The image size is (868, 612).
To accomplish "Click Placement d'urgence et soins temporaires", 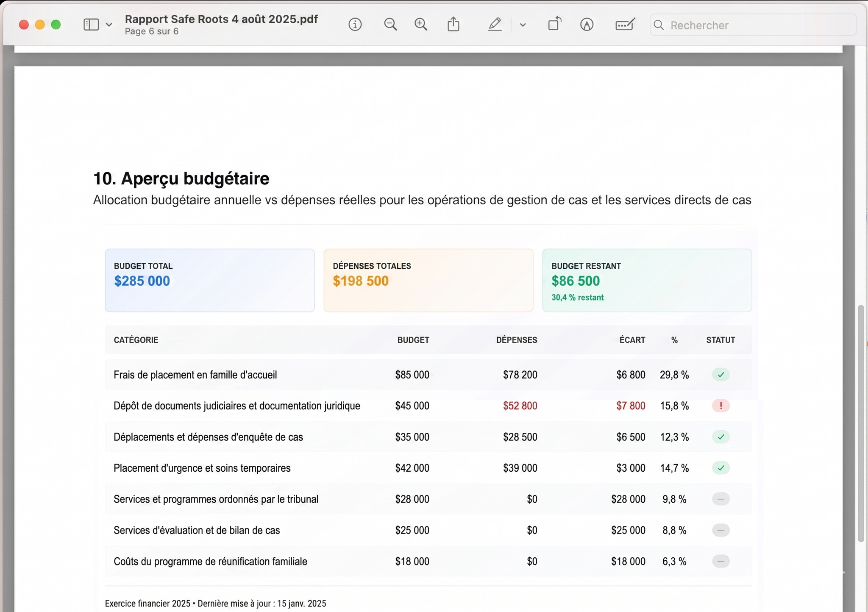I will tap(202, 468).
